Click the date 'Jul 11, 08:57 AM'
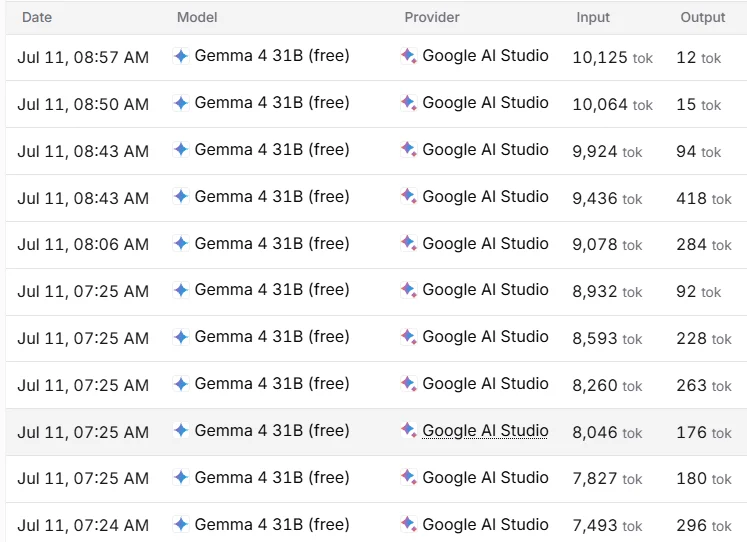The height and width of the screenshot is (542, 747). click(83, 57)
